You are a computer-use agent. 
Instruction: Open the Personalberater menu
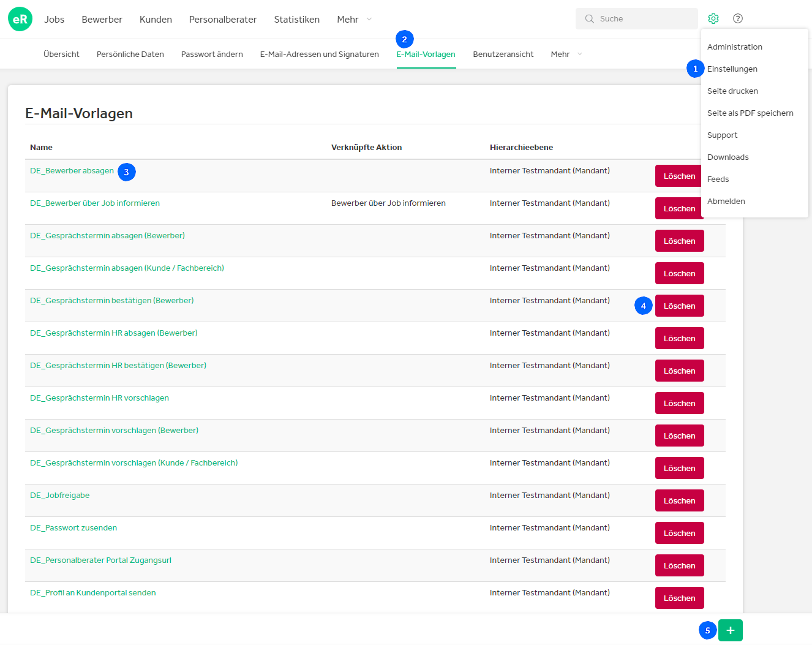click(x=223, y=20)
